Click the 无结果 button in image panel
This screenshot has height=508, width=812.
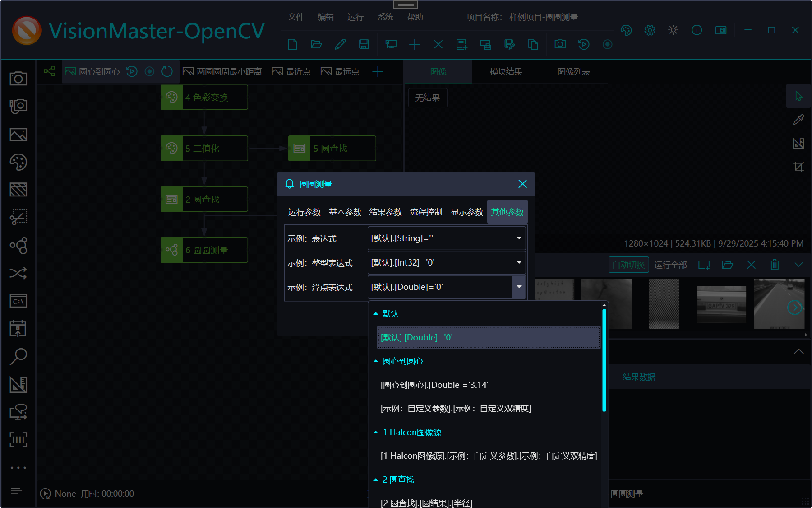pyautogui.click(x=428, y=98)
